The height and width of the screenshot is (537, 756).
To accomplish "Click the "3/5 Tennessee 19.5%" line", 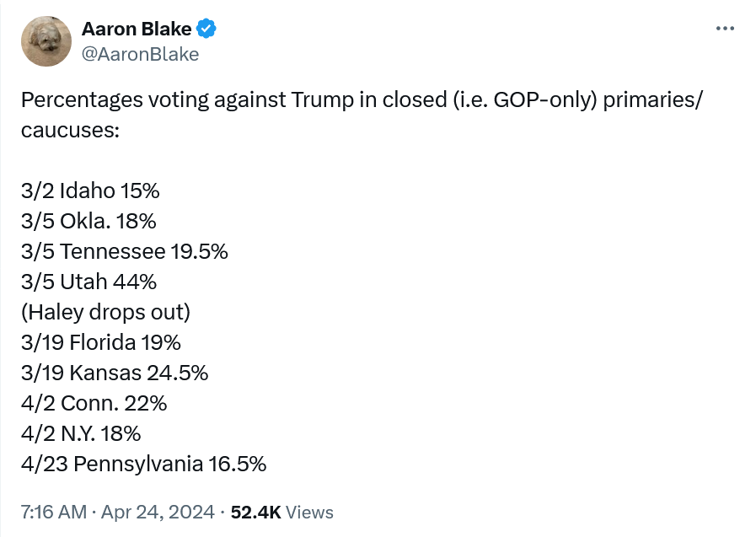I will [x=124, y=251].
